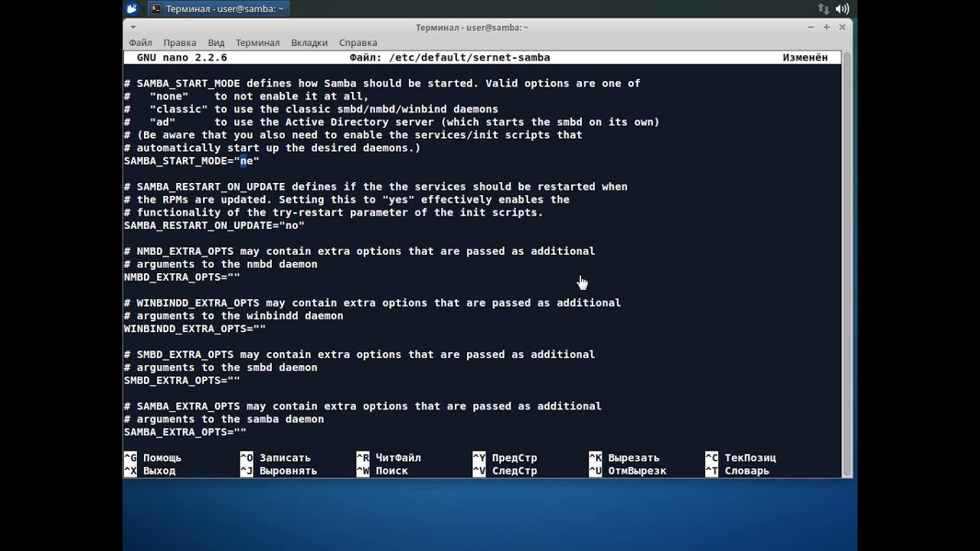Click the NMBD_EXTRA_OPTS="" line

tap(182, 277)
